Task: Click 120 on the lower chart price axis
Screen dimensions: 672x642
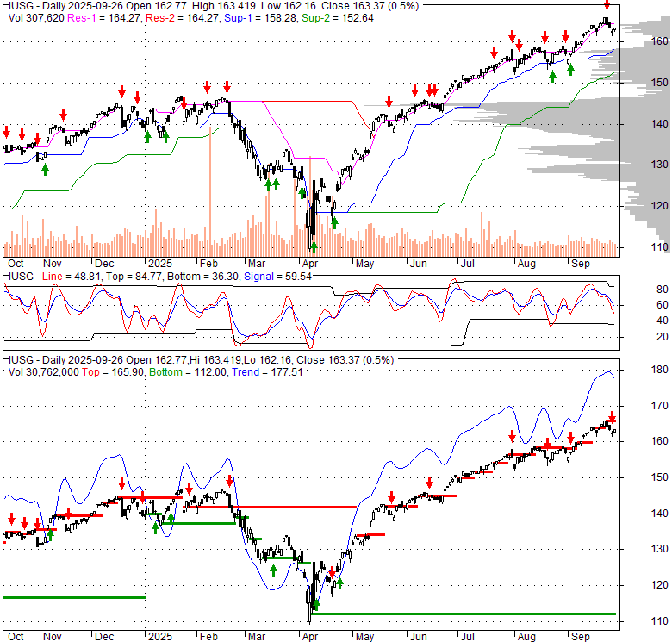Action: 659,585
